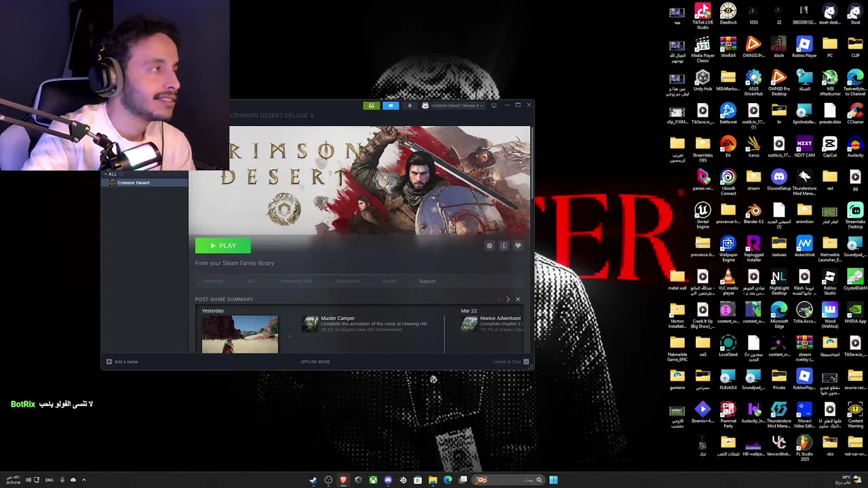Open the game info icon
The height and width of the screenshot is (488, 868).
pyautogui.click(x=504, y=245)
